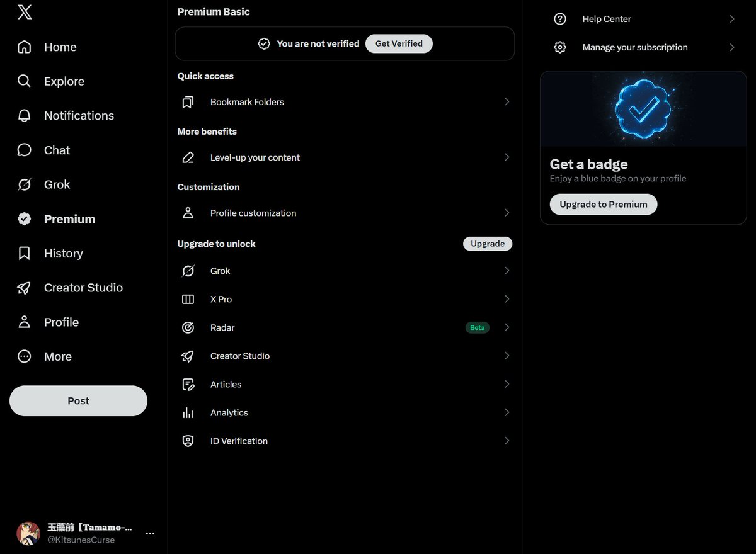
Task: Click the Creator Studio rocket icon in list
Action: (188, 356)
